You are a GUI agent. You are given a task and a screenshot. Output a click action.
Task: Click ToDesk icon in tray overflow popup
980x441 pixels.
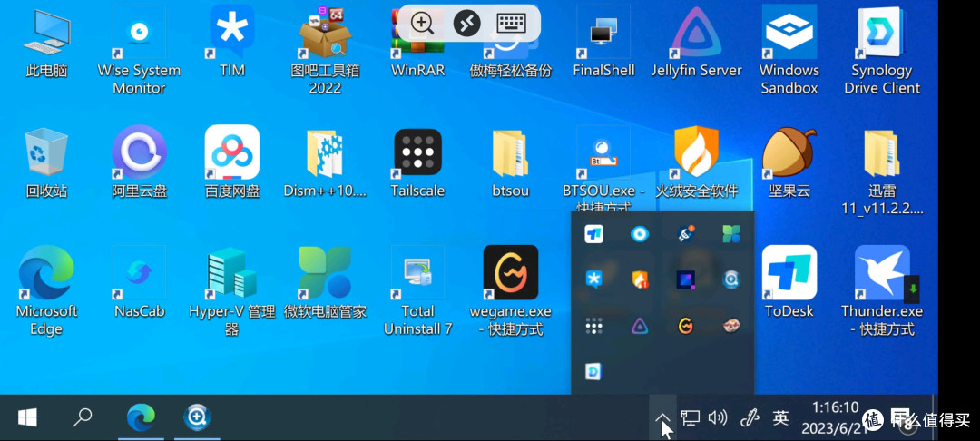point(593,233)
